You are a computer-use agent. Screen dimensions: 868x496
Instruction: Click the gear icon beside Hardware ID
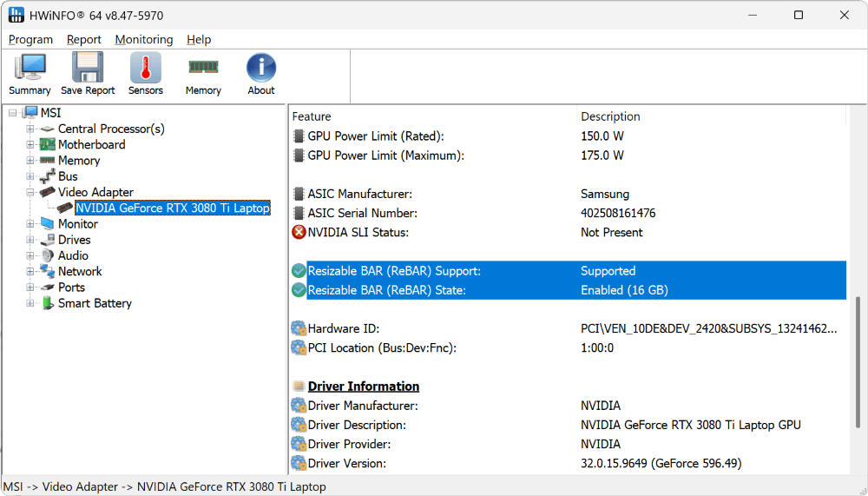tap(299, 328)
